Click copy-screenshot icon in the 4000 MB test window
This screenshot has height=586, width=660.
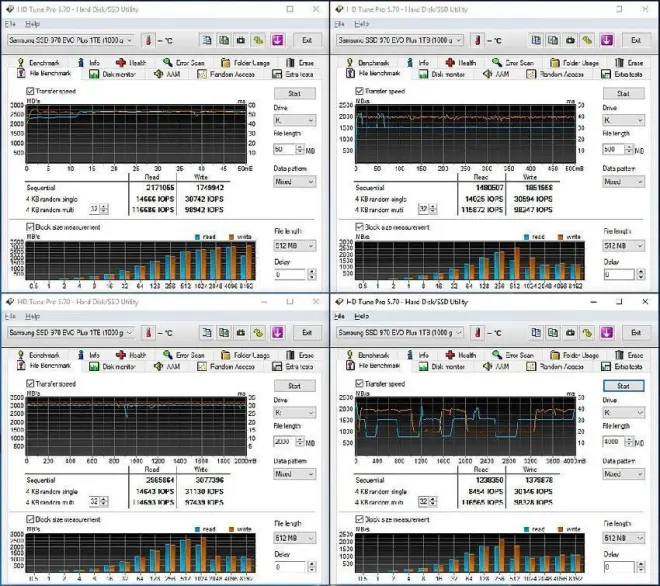(553, 333)
